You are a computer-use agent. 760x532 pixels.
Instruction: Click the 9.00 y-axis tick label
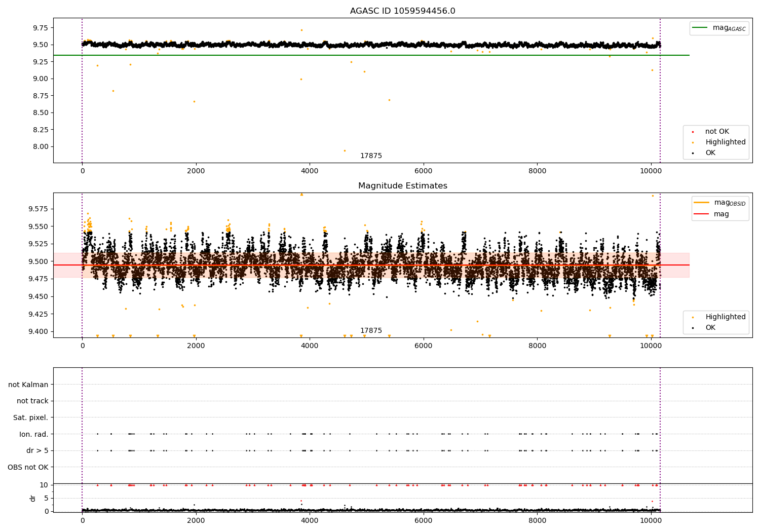pos(40,79)
